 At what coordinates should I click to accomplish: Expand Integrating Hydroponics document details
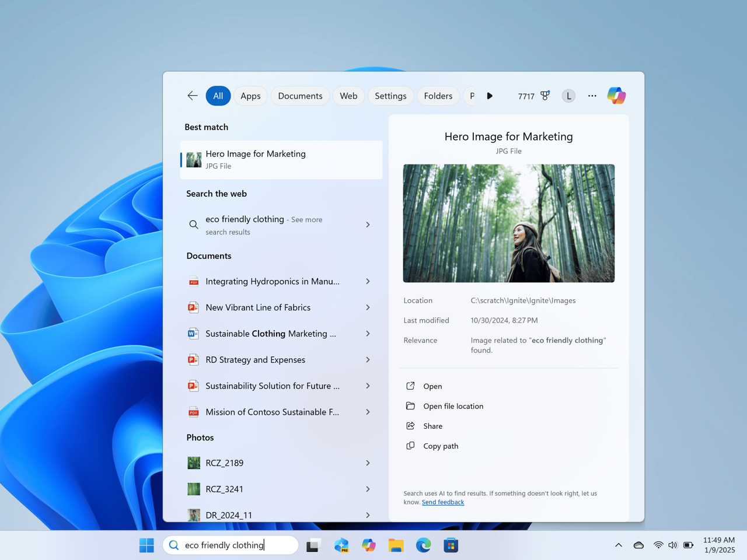click(368, 281)
